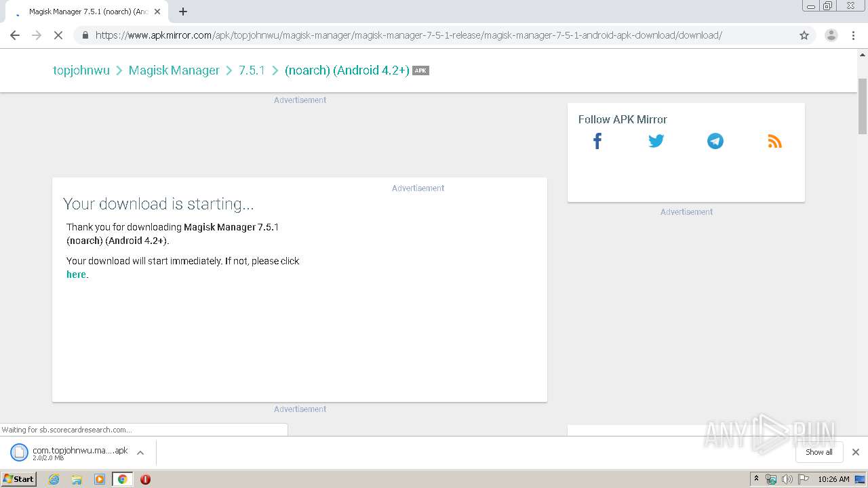Click the 'Follow APK Mirror' heading

click(x=623, y=119)
